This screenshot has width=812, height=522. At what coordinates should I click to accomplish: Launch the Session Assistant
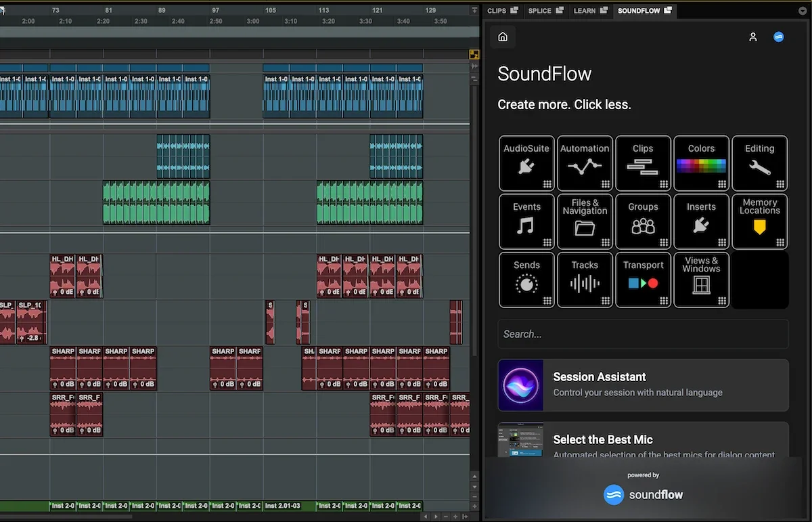click(643, 384)
